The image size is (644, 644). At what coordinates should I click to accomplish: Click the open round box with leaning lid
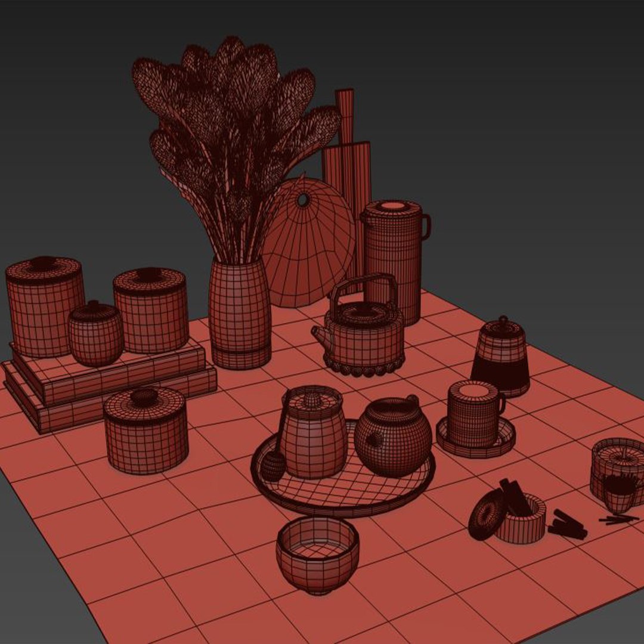pyautogui.click(x=507, y=512)
